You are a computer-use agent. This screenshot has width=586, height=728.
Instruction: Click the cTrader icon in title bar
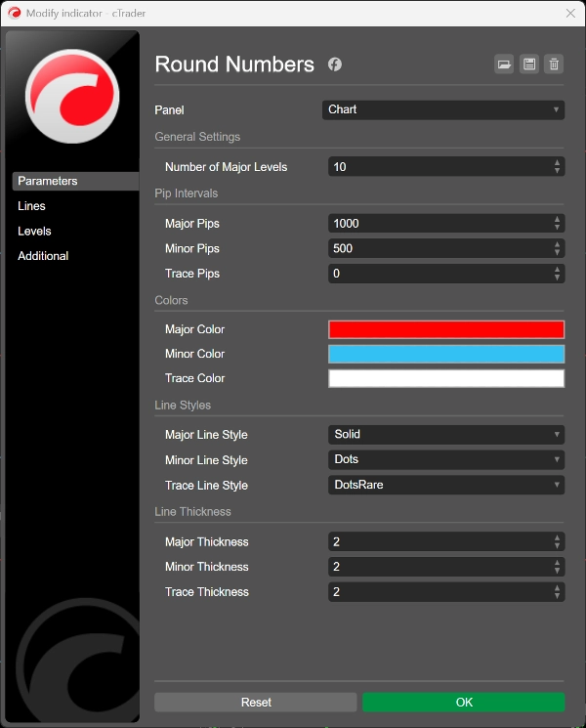click(14, 12)
